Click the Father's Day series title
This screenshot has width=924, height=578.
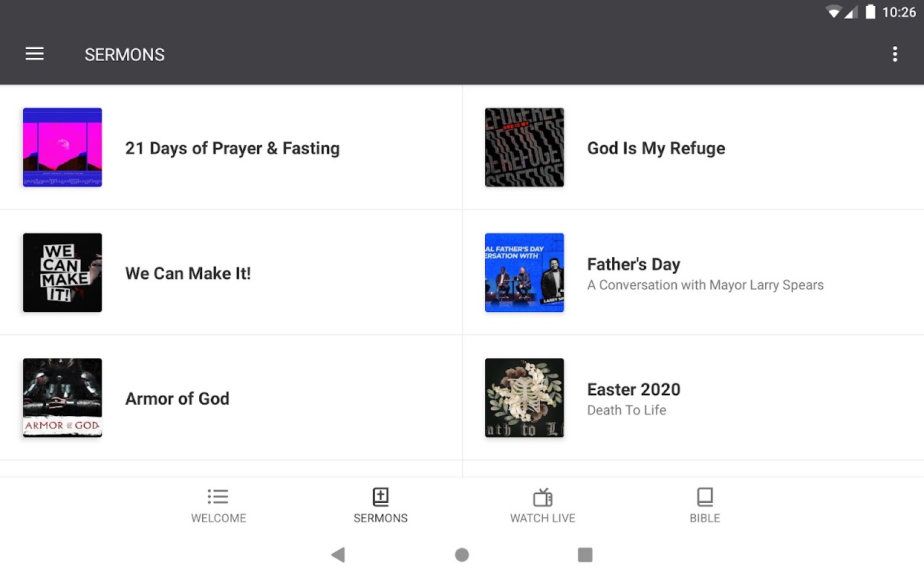[x=634, y=264]
